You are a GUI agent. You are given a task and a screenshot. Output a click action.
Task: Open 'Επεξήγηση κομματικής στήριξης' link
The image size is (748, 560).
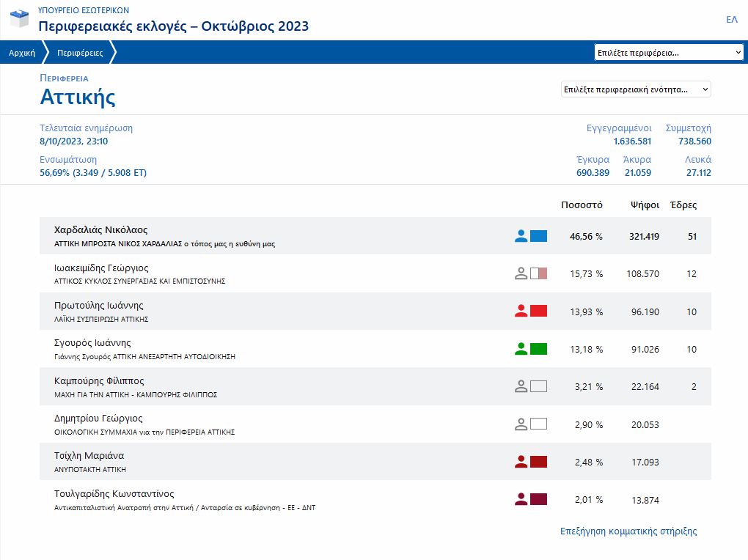tap(628, 531)
